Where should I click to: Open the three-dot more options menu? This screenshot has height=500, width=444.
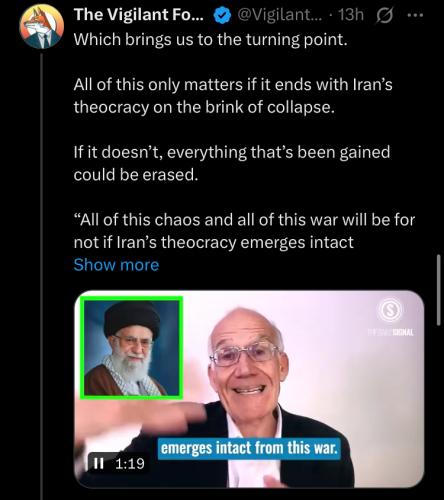coord(415,15)
